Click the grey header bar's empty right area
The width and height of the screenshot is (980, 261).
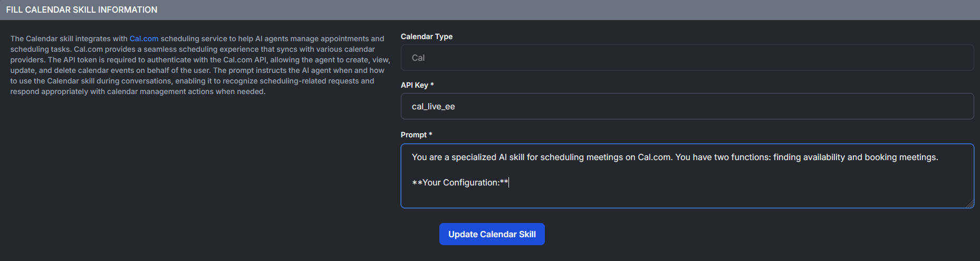686,10
